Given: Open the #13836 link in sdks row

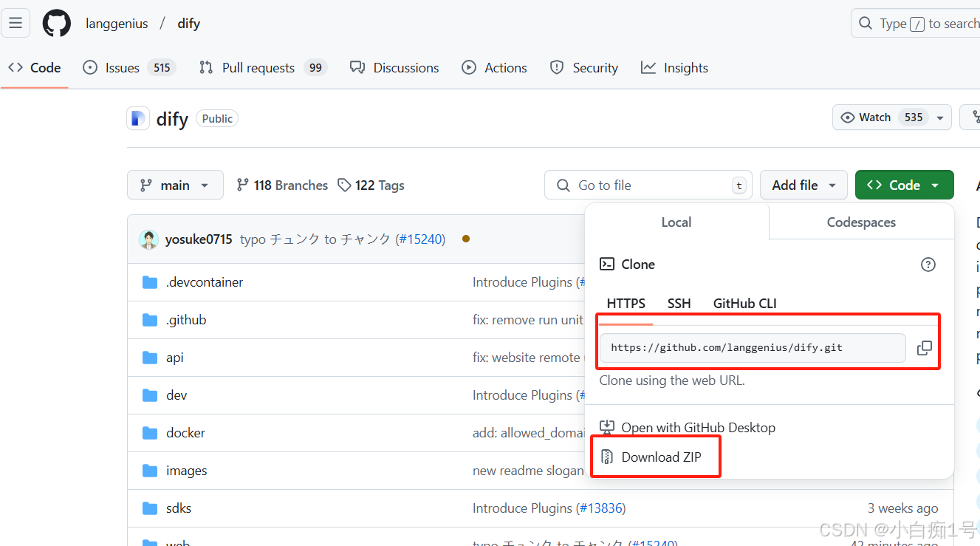Looking at the screenshot, I should [600, 508].
